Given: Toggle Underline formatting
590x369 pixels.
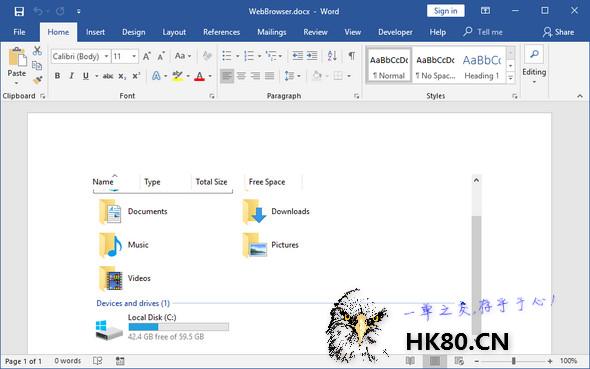Looking at the screenshot, I should click(86, 76).
